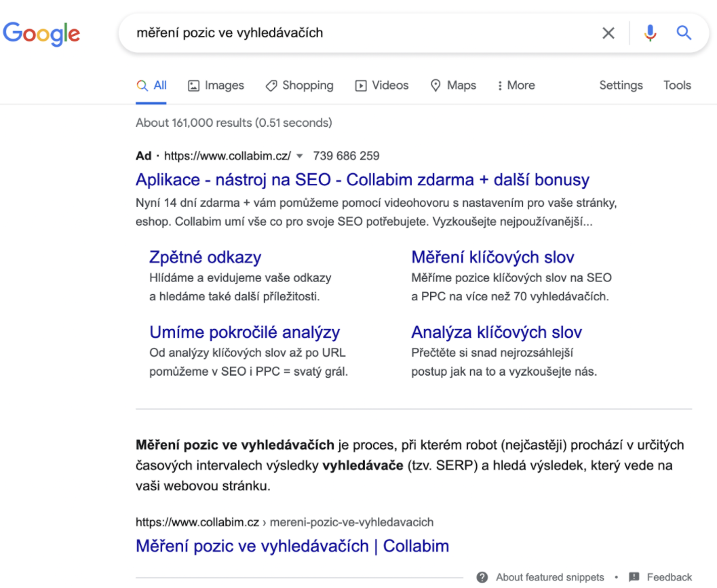Click the featured snippet description paragraph

pos(410,465)
